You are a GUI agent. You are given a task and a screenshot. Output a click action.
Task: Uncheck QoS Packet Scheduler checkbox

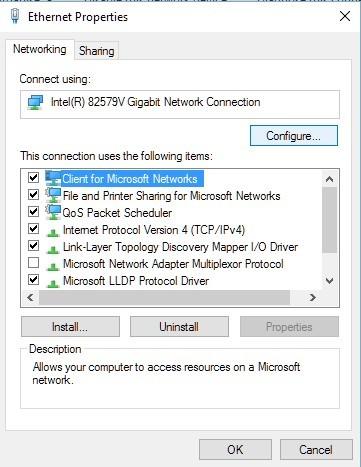click(33, 211)
